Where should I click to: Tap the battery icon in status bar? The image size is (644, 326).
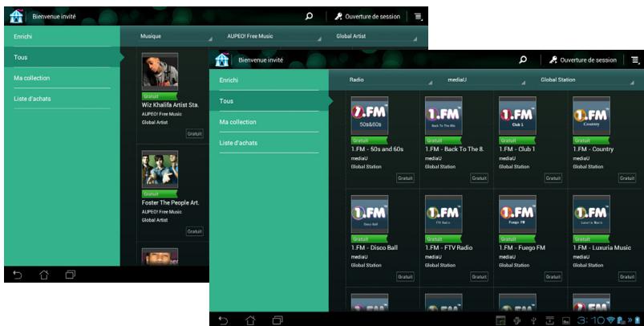(638, 320)
